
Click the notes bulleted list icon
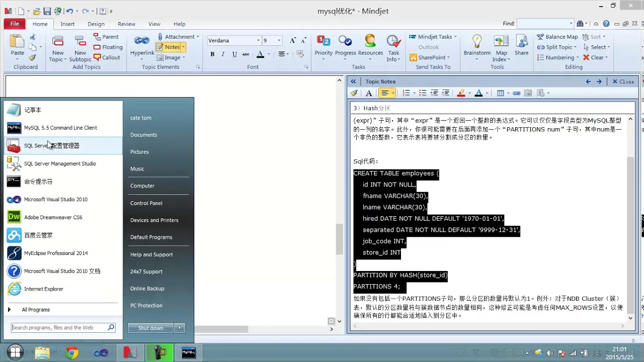click(423, 93)
